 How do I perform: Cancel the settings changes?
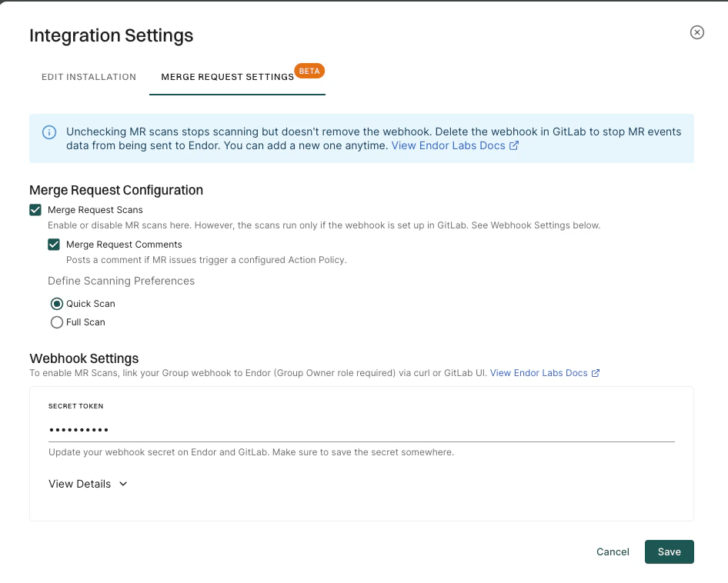pyautogui.click(x=612, y=551)
